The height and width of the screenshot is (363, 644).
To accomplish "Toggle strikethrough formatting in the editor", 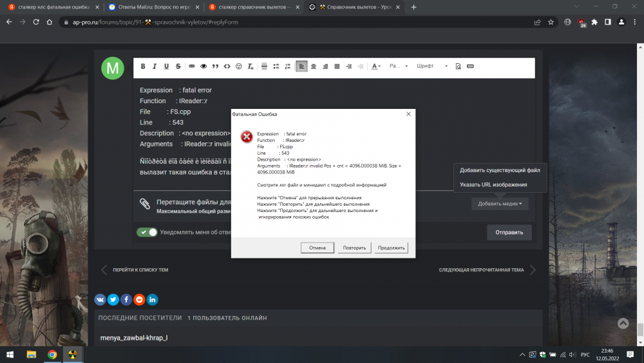I will pyautogui.click(x=178, y=66).
